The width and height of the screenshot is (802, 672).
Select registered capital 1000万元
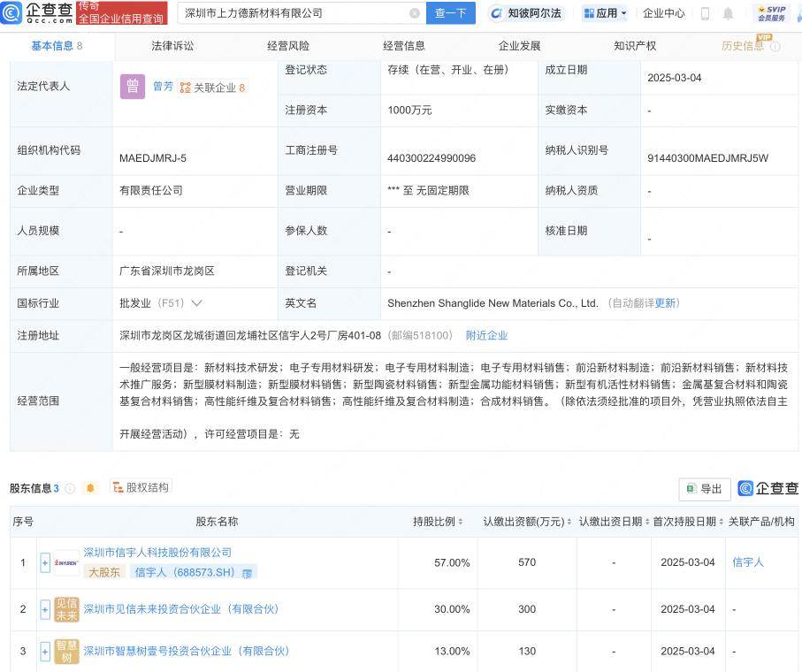tap(409, 110)
